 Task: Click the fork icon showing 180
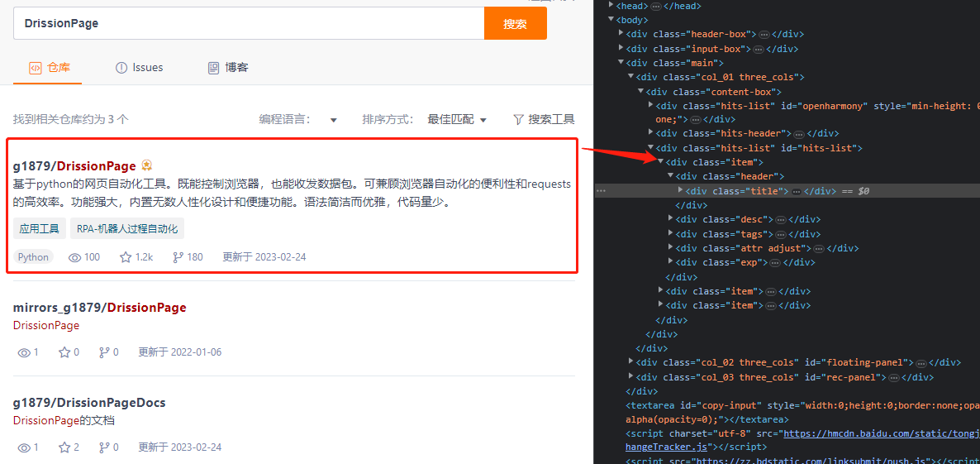(177, 257)
